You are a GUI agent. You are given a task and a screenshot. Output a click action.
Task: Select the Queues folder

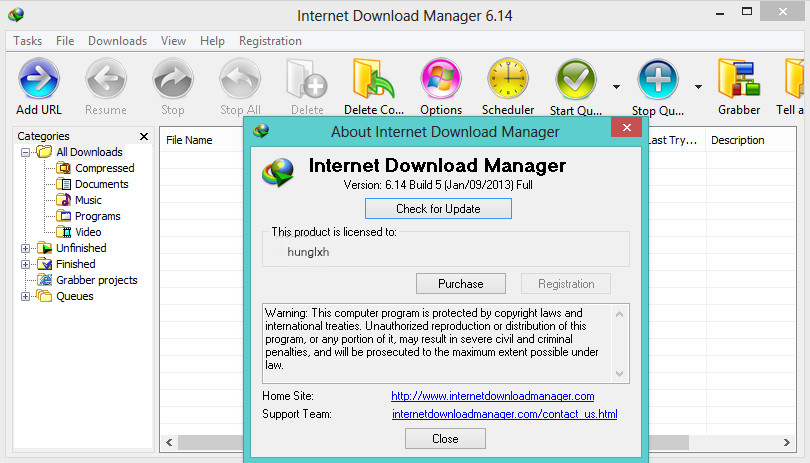point(65,296)
